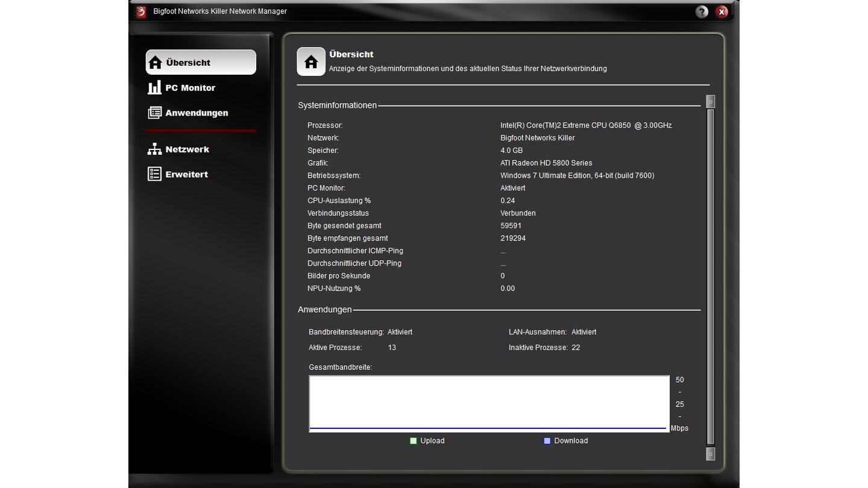Click the Bigfoot Killer logo in title bar
Image resolution: width=868 pixels, height=488 pixels.
tap(141, 11)
